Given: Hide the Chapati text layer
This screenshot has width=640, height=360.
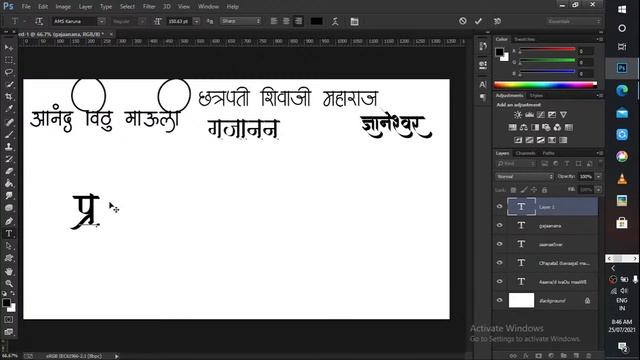Looking at the screenshot, I should click(500, 263).
